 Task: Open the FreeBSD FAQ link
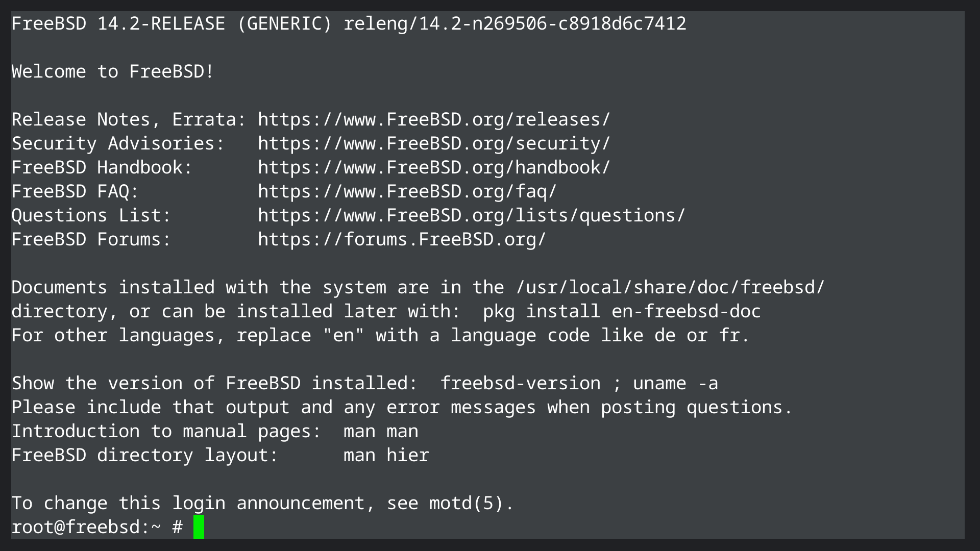tap(407, 191)
